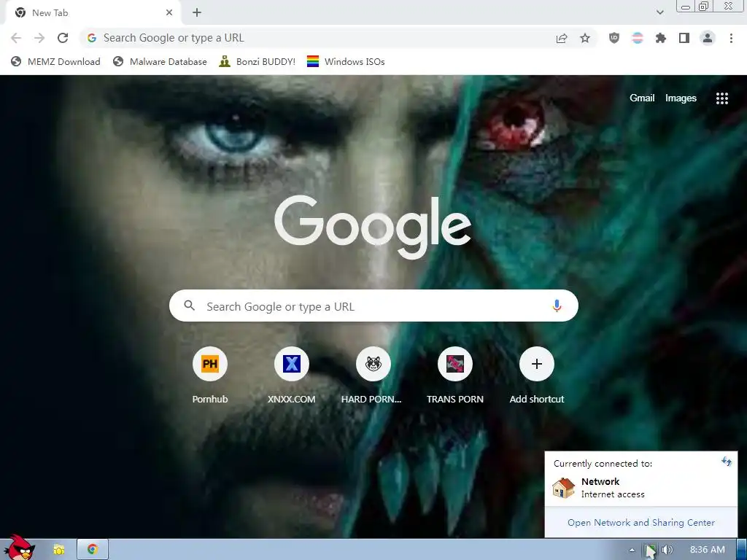Image resolution: width=747 pixels, height=560 pixels.
Task: Reload the current page
Action: point(63,38)
